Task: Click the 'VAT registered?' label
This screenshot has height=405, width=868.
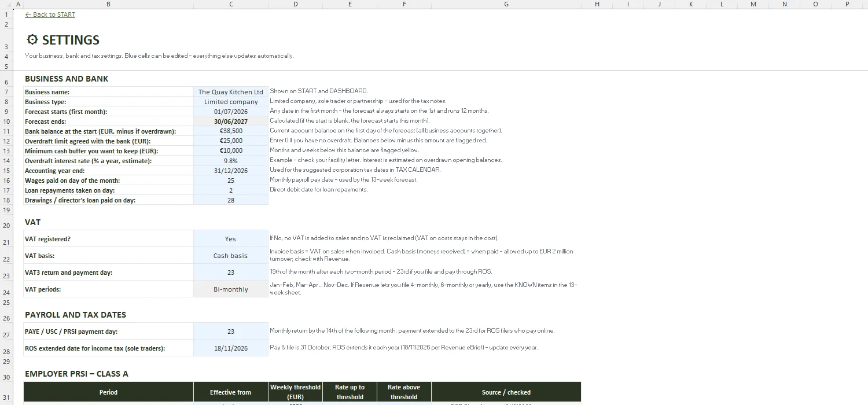Action: pos(47,239)
